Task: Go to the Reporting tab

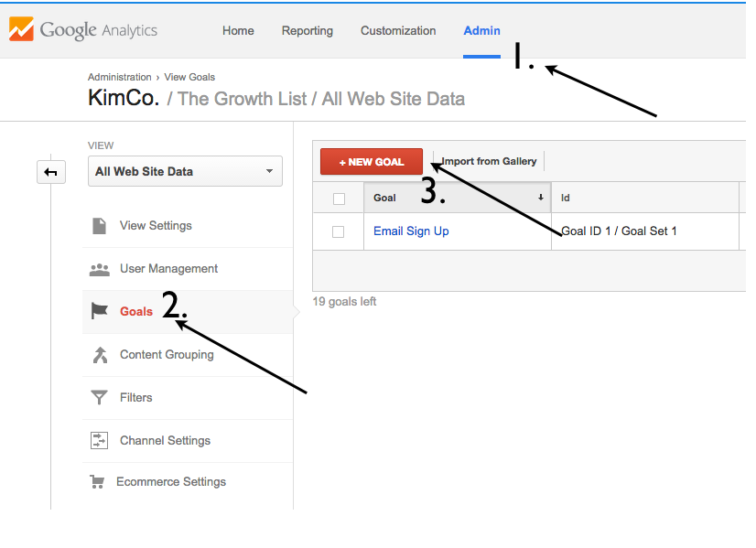Action: click(x=308, y=31)
